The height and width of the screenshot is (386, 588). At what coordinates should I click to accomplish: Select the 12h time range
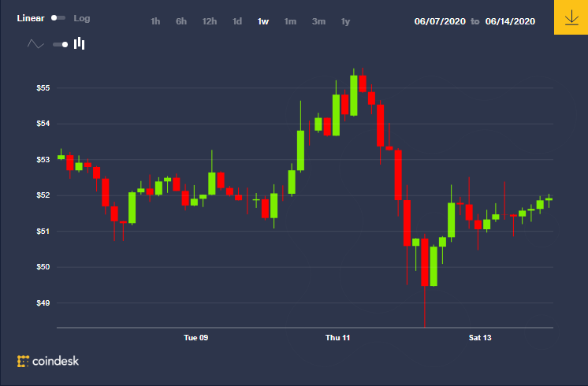coord(209,21)
